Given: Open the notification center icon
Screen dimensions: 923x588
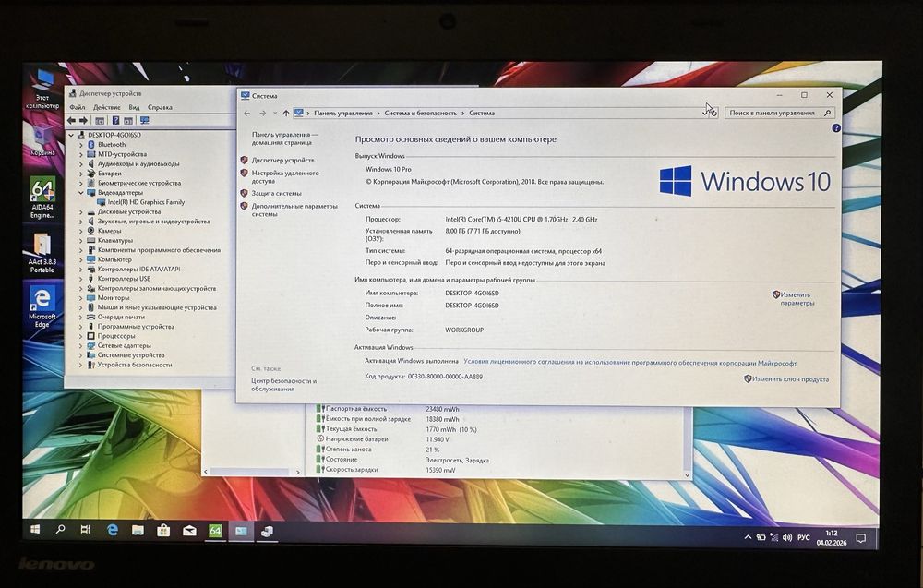Looking at the screenshot, I should (x=860, y=538).
